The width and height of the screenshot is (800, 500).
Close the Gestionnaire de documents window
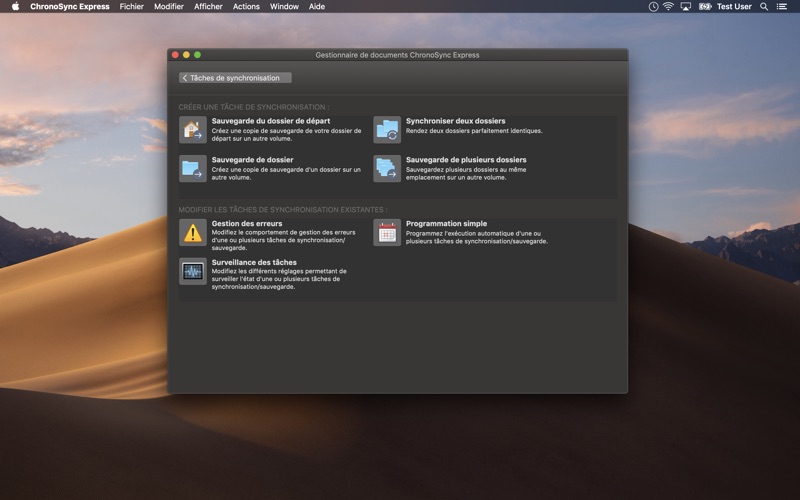(175, 55)
